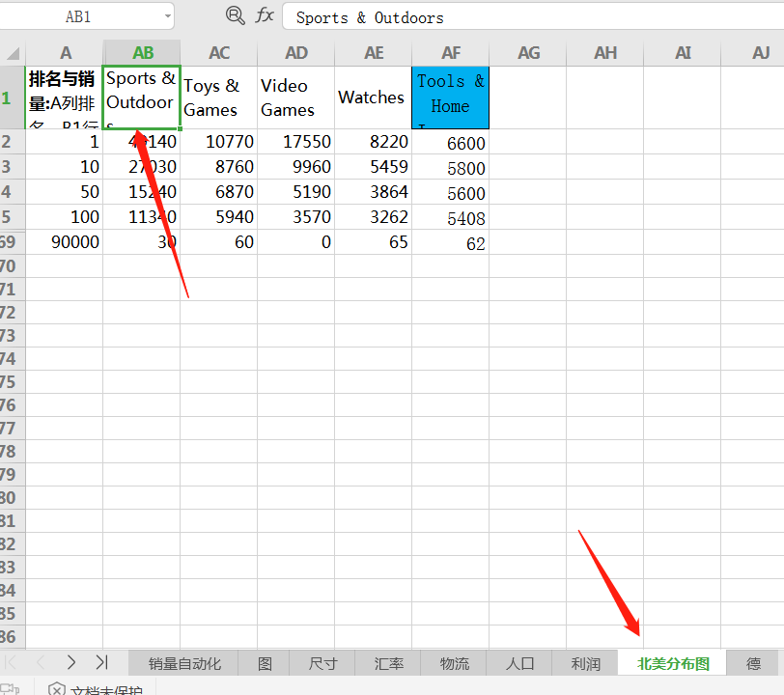The width and height of the screenshot is (784, 695).
Task: Click cell with value 6870
Action: [219, 191]
